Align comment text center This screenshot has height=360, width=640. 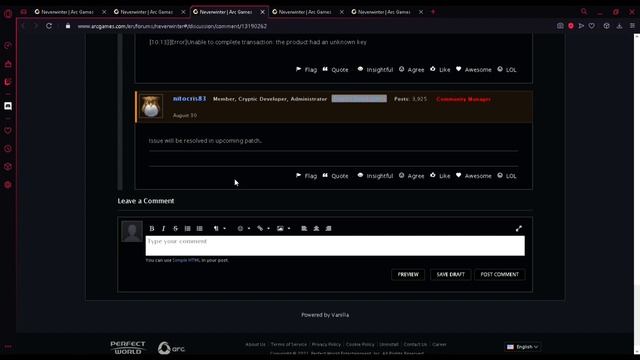point(316,229)
